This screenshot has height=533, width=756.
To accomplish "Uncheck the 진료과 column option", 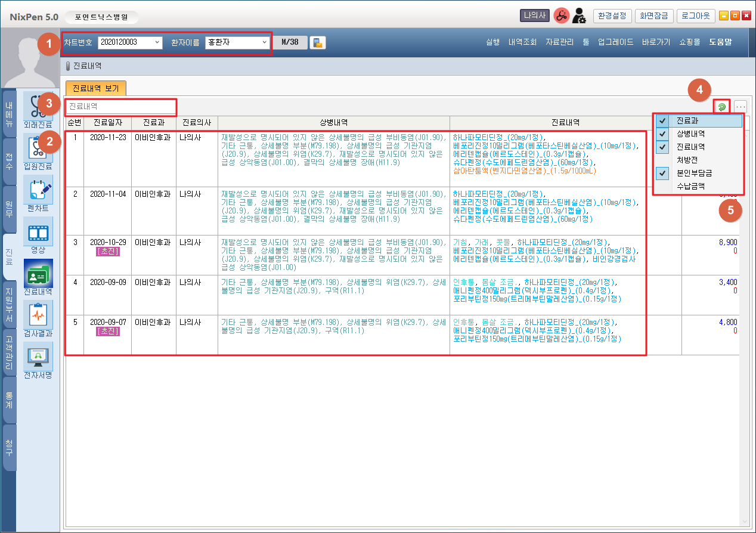I will click(x=662, y=120).
